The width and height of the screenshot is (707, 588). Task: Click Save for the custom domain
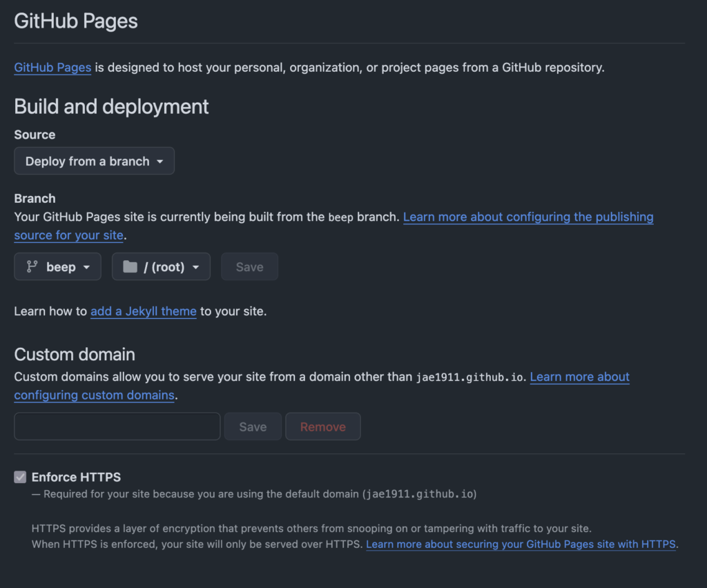point(253,427)
